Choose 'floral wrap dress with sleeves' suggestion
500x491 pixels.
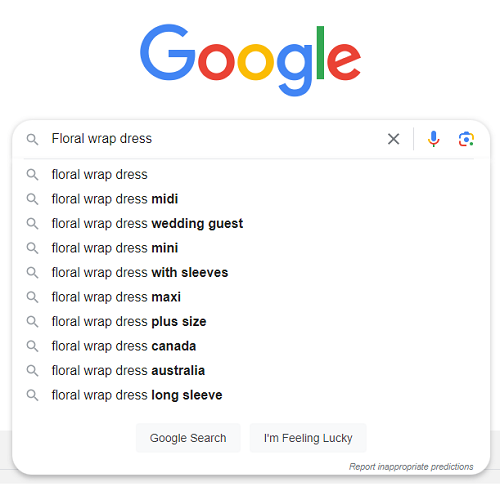coord(251,272)
